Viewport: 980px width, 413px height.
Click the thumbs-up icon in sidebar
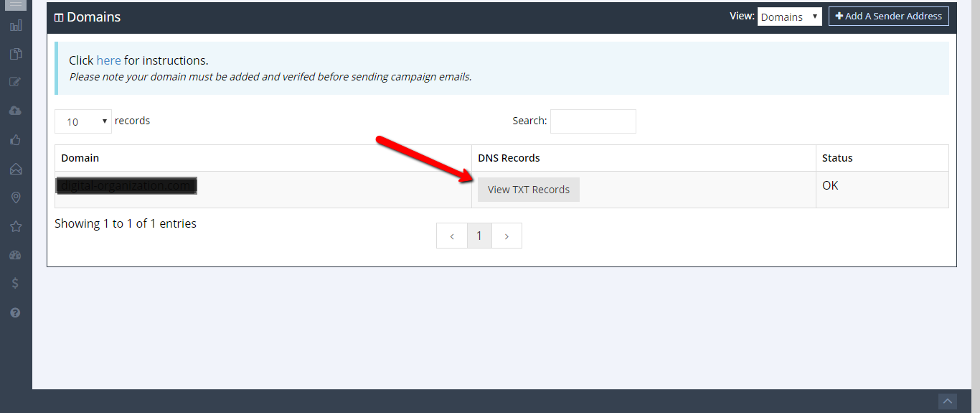(x=16, y=140)
